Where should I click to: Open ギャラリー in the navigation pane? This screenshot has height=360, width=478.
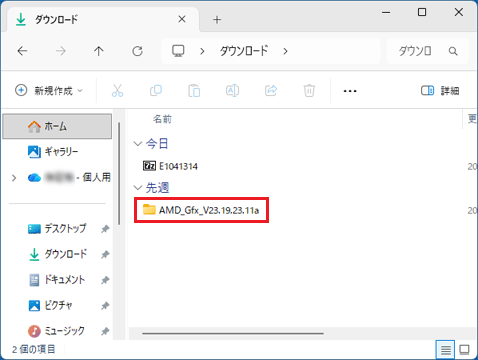click(57, 152)
